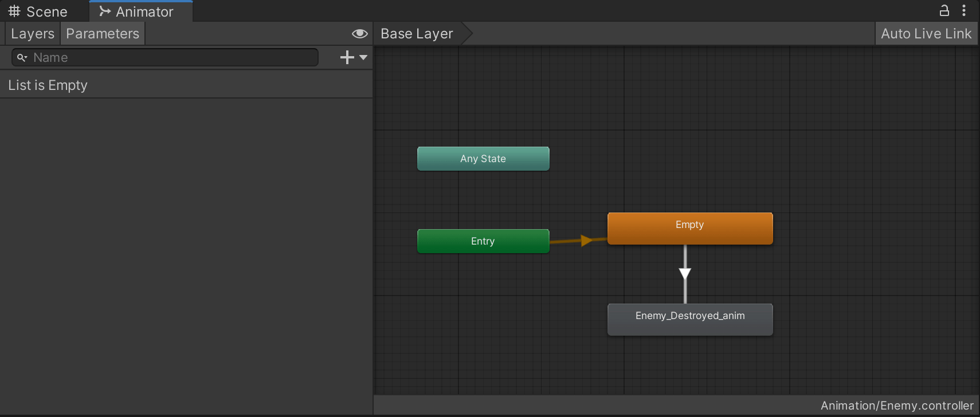Select the orange Empty state node
Viewport: 980px width, 417px height.
coord(690,229)
